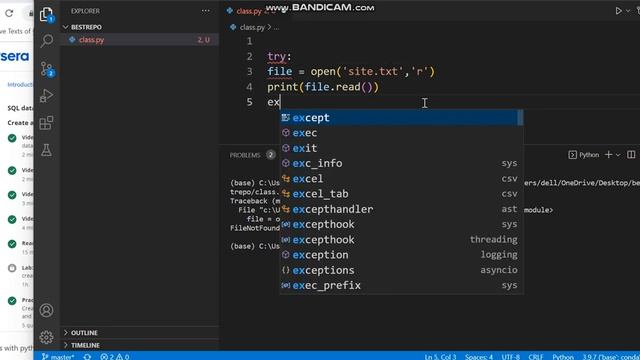Choose the exception logging suggestion
640x360 pixels.
(x=401, y=255)
